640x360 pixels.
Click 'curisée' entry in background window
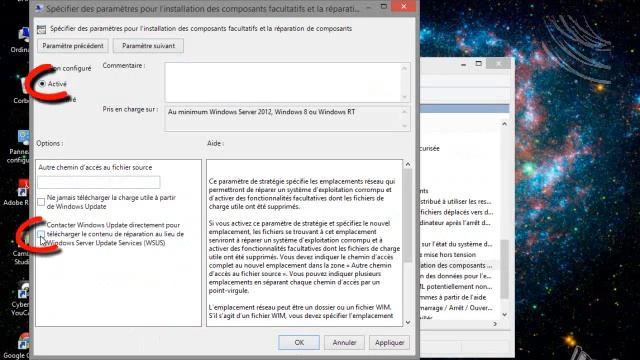pyautogui.click(x=430, y=149)
